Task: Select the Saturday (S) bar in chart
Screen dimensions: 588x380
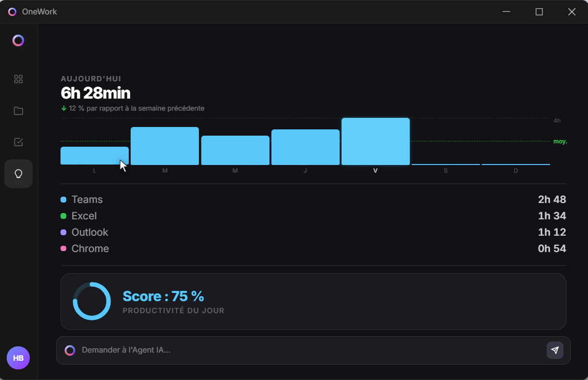Action: click(x=446, y=164)
